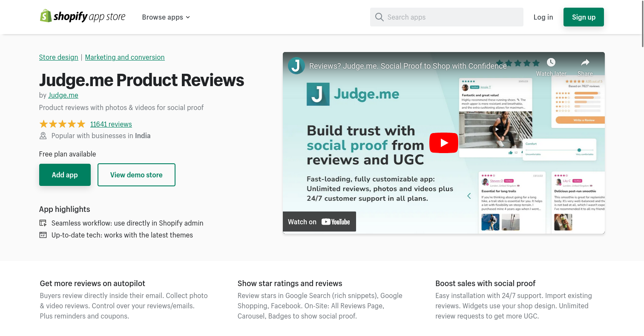
Task: Click the Log in link
Action: (x=543, y=17)
